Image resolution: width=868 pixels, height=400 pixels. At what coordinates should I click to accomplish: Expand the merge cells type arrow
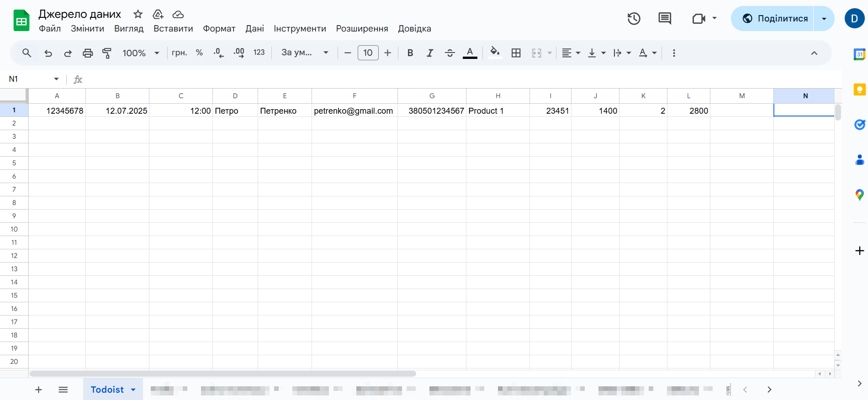(550, 53)
